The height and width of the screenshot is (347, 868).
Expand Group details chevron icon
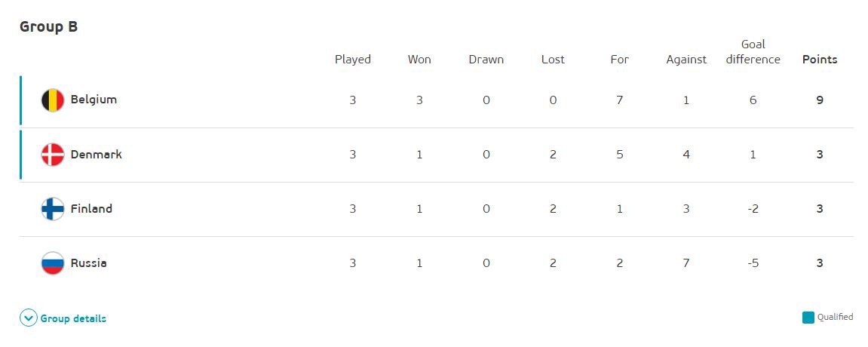[29, 318]
